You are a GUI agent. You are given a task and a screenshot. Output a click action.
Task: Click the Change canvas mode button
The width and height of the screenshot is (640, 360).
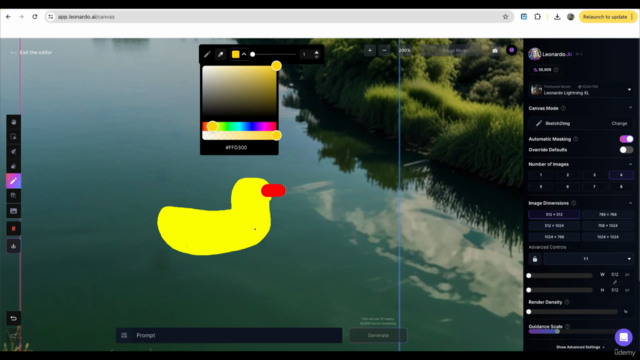point(619,123)
